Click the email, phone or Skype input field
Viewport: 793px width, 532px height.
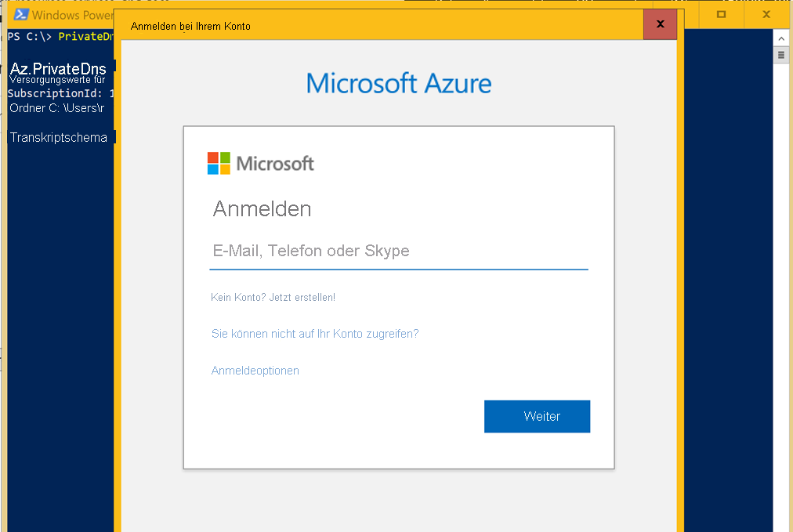(x=399, y=252)
